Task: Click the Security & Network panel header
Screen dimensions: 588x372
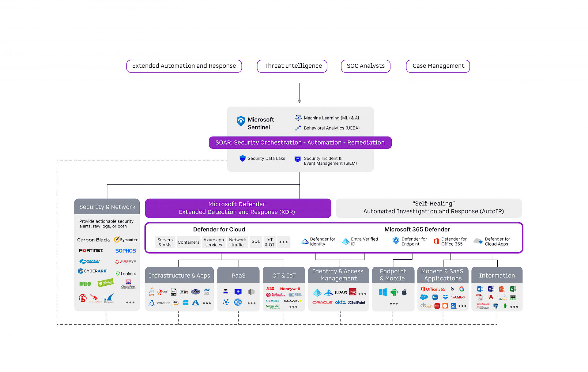Action: click(107, 207)
